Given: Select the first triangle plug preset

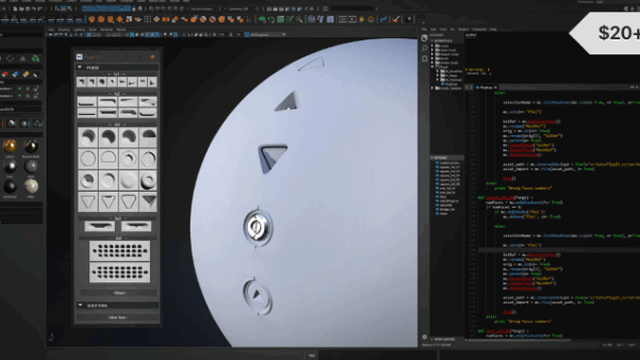Looking at the screenshot, I should [88, 201].
